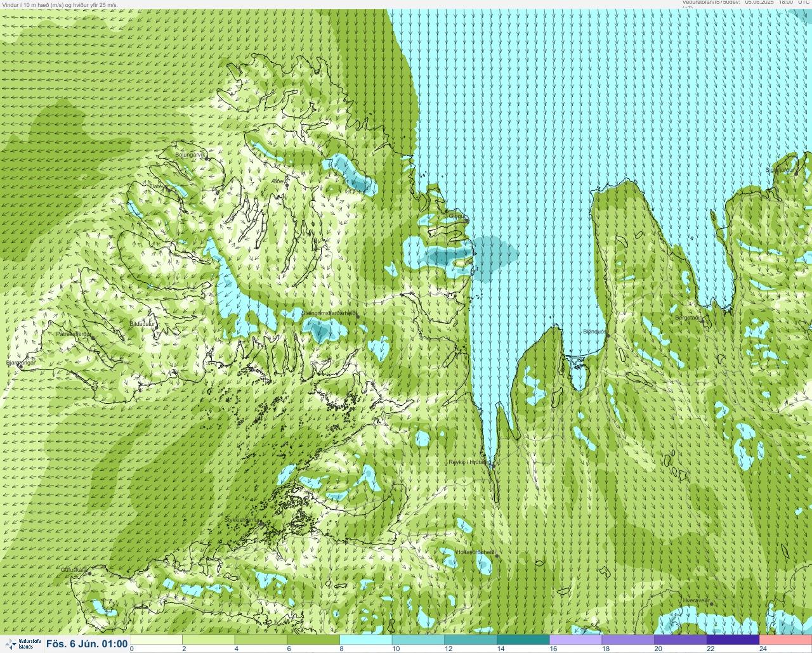Click the Blönduós station label
The height and width of the screenshot is (653, 812).
(x=595, y=332)
